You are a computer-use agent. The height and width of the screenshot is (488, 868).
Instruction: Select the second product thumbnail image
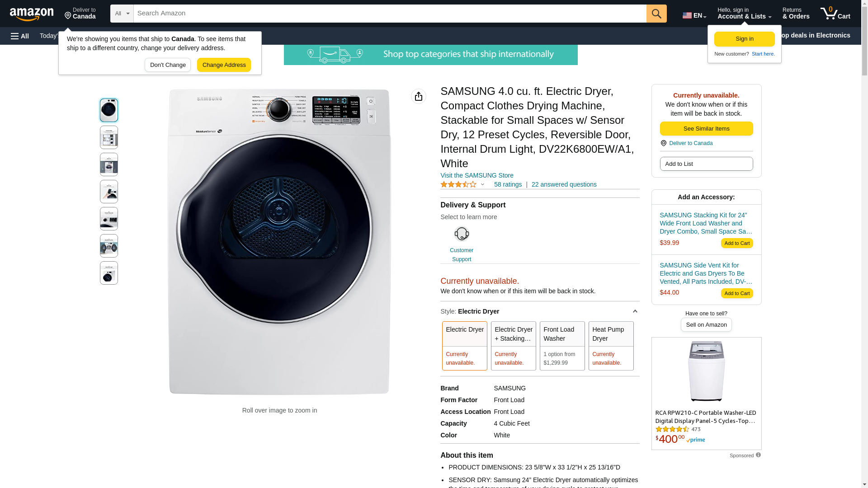[x=109, y=137]
